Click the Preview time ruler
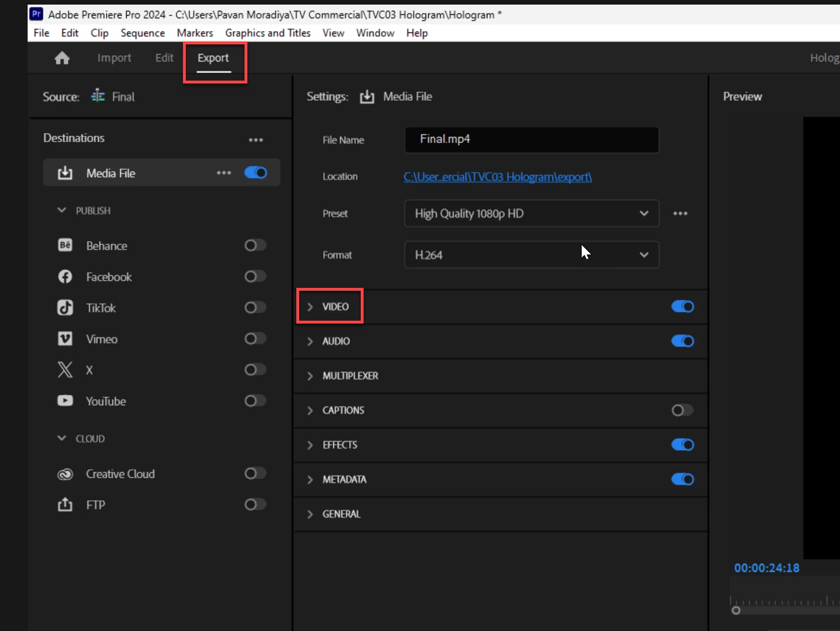840x631 pixels. pyautogui.click(x=785, y=600)
